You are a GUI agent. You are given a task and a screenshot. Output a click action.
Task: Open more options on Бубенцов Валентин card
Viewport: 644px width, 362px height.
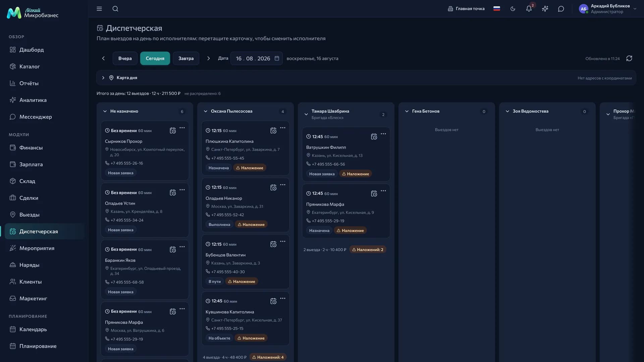click(283, 241)
